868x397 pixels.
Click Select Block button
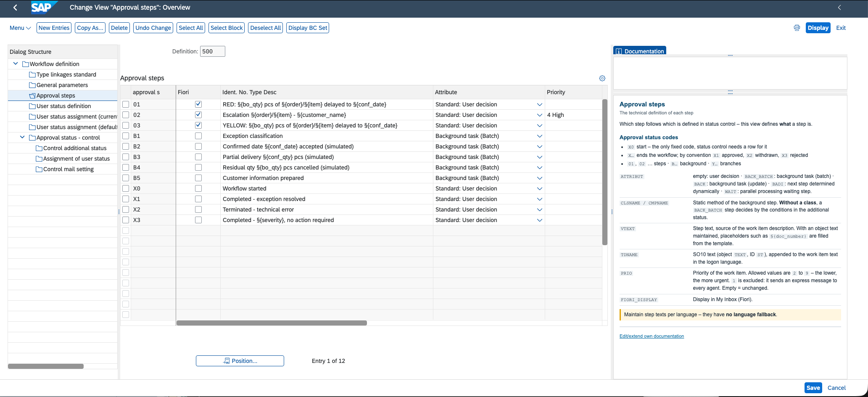tap(227, 28)
